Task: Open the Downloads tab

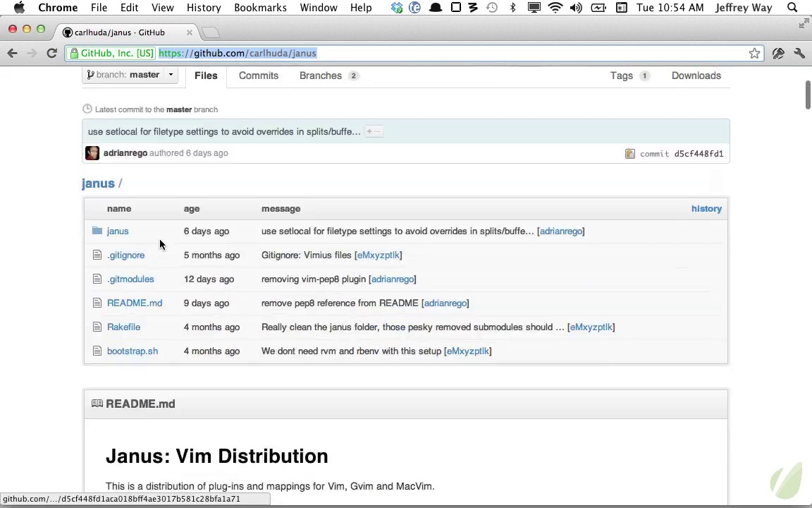Action: pos(696,75)
